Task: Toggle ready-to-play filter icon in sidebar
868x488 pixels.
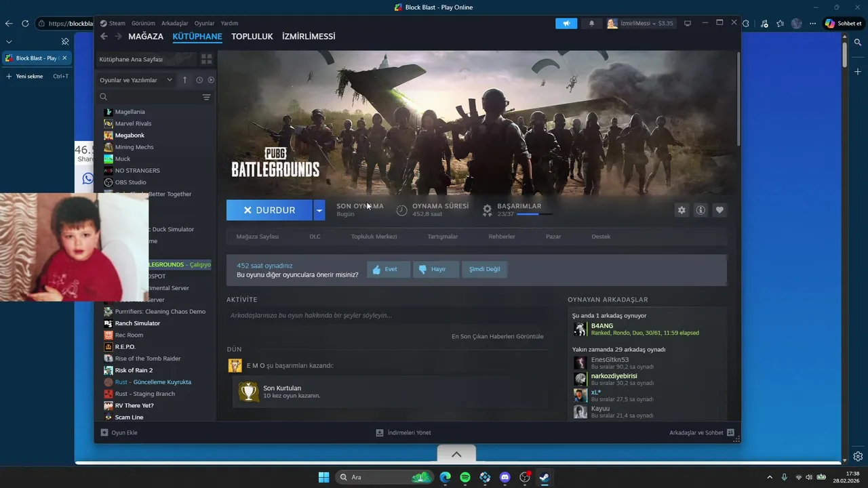Action: pyautogui.click(x=211, y=80)
